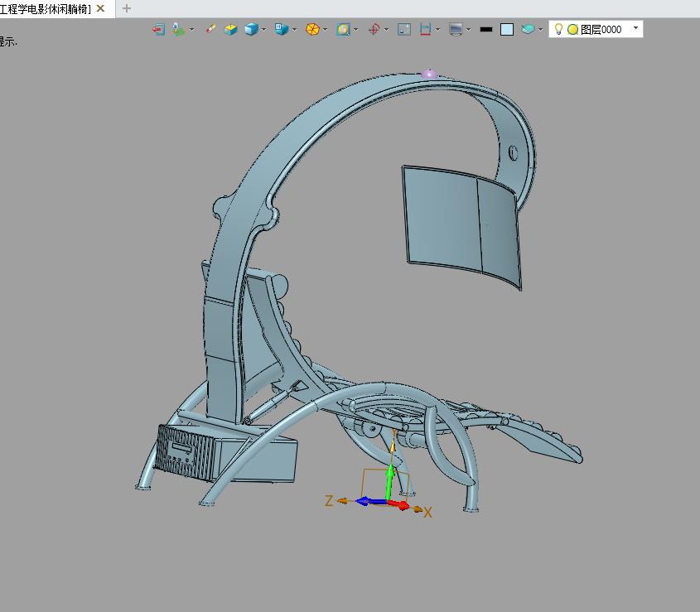Click the red crosshair target icon
The height and width of the screenshot is (612, 700).
(374, 29)
